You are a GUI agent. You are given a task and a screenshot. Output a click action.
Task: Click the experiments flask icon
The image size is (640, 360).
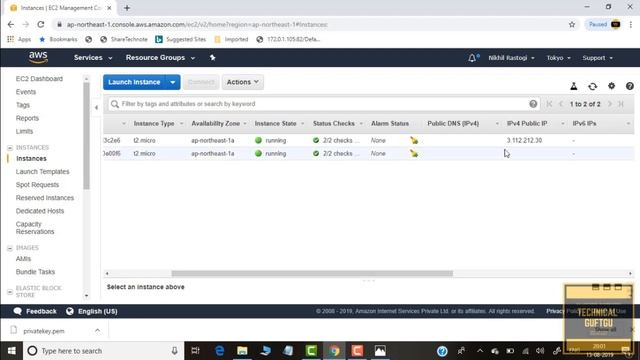(x=573, y=86)
